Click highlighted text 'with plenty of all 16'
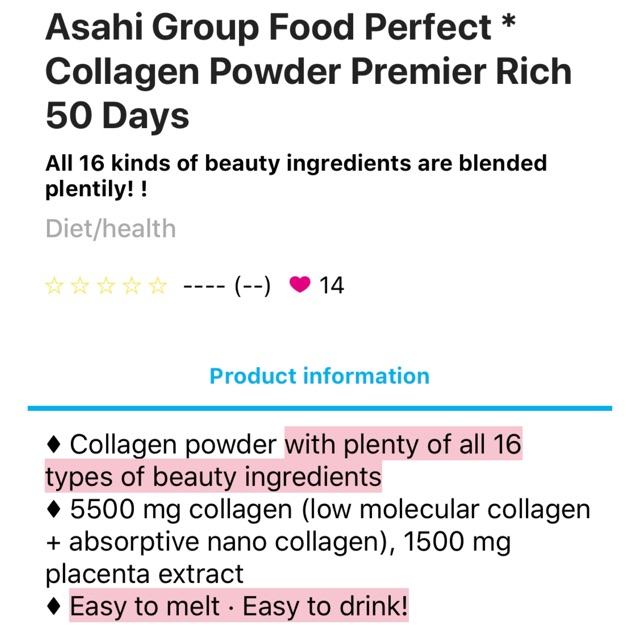This screenshot has height=639, width=640. pyautogui.click(x=403, y=444)
